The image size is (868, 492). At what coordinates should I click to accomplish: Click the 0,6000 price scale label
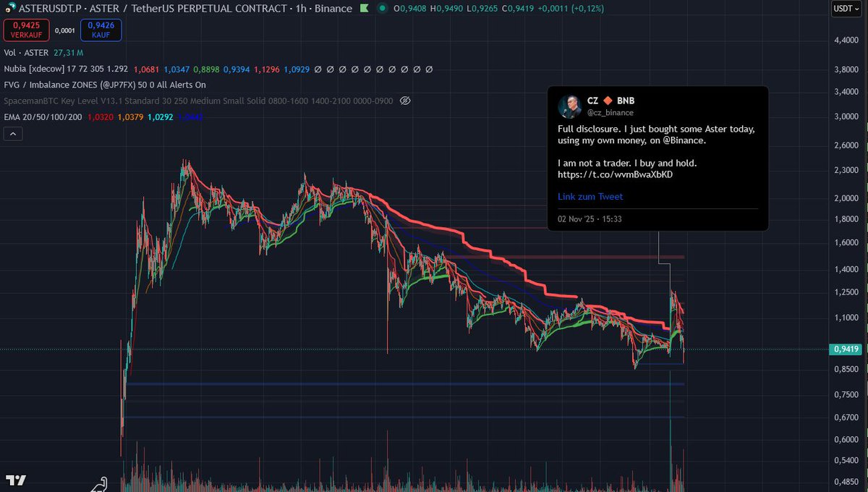click(846, 439)
